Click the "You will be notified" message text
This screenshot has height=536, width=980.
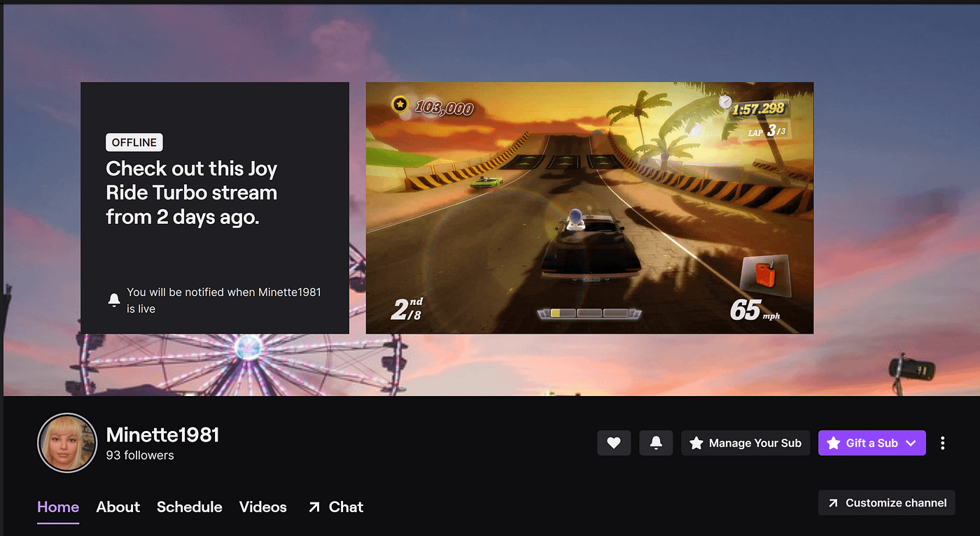[224, 300]
